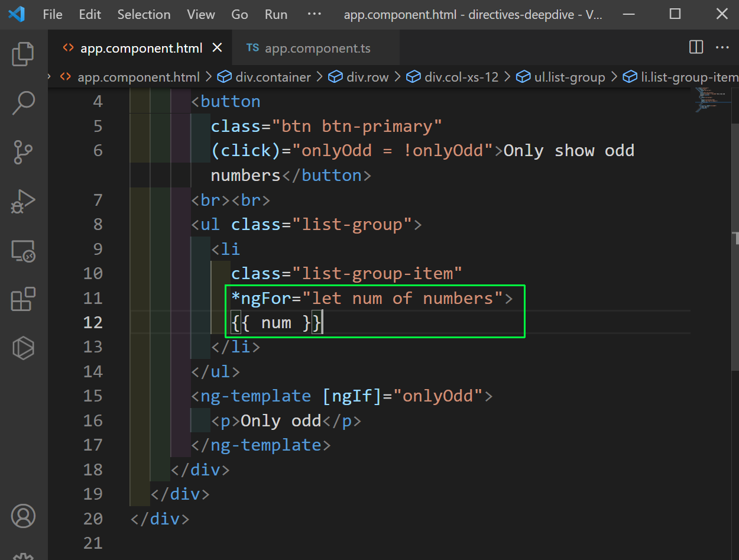Screen dimensions: 739x560
Task: Close the app.component.html tab
Action: (x=217, y=47)
